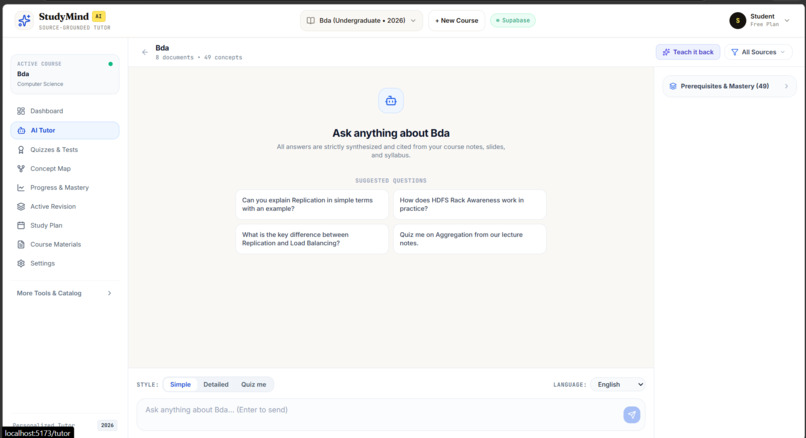Click the '8 documents • 49 concepts' text
Viewport: 806px width, 438px height.
coord(198,58)
